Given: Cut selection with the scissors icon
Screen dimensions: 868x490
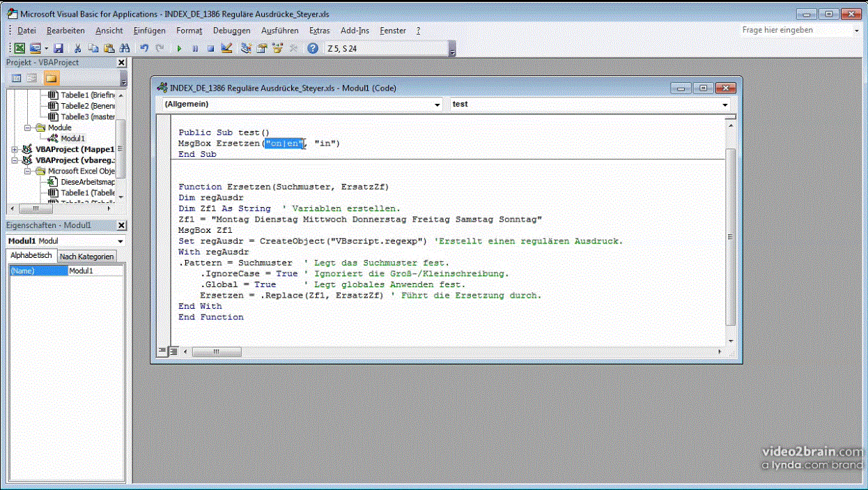Looking at the screenshot, I should click(78, 48).
